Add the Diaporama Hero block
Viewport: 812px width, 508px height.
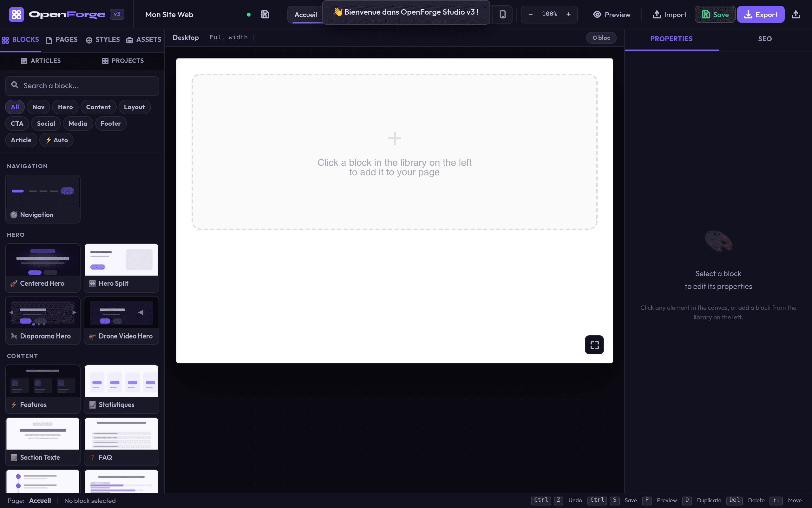[43, 320]
